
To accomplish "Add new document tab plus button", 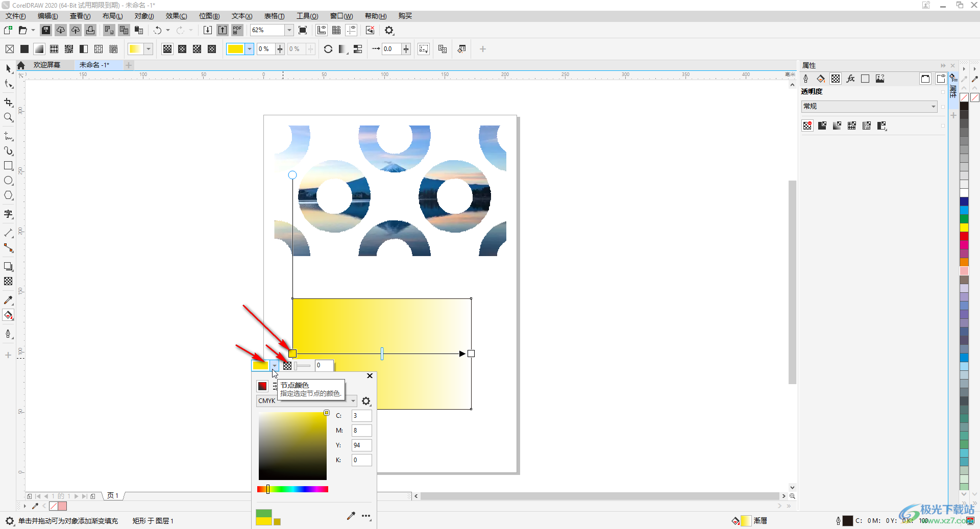I will 129,65.
